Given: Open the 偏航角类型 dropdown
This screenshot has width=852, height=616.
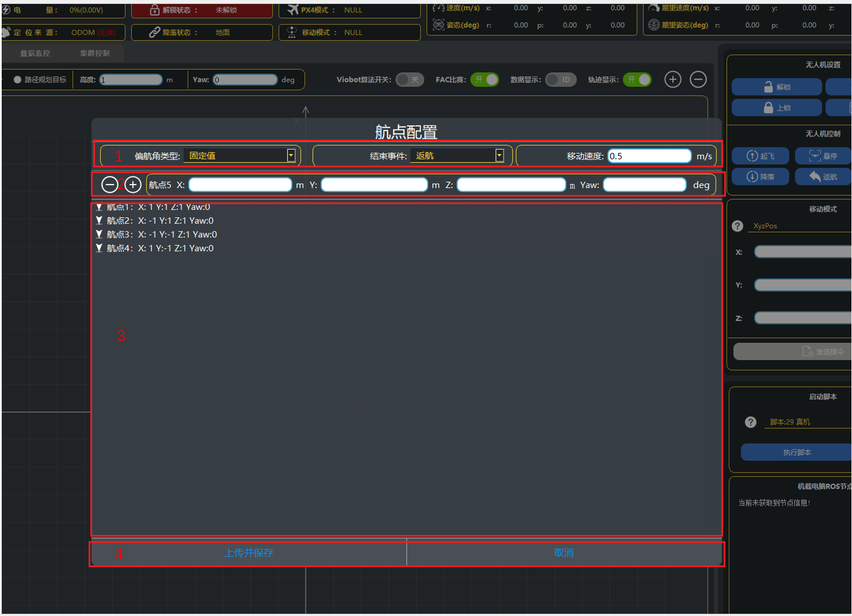Looking at the screenshot, I should [x=240, y=155].
